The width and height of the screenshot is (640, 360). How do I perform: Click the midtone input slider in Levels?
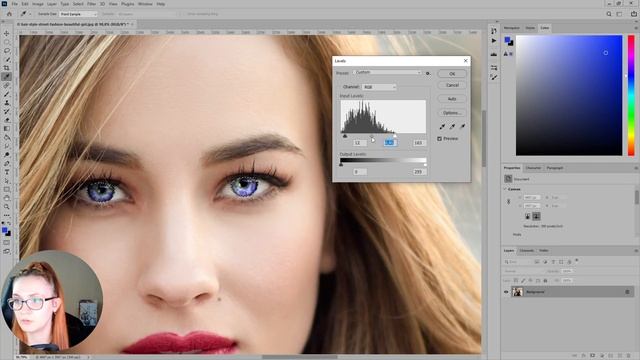click(x=371, y=136)
